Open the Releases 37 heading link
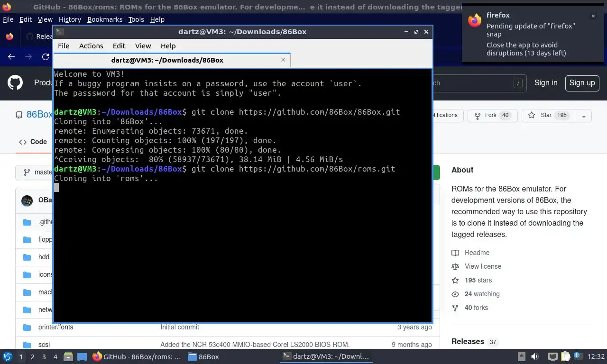The image size is (607, 364). point(474,341)
